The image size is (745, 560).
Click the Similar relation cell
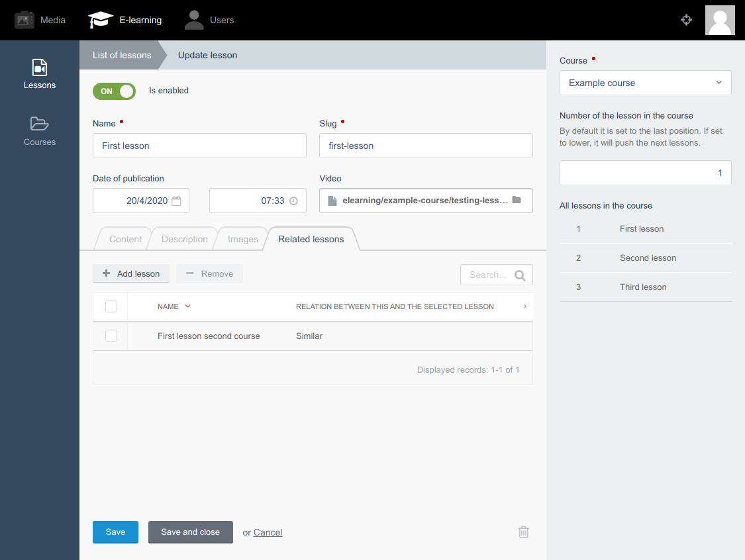click(309, 336)
